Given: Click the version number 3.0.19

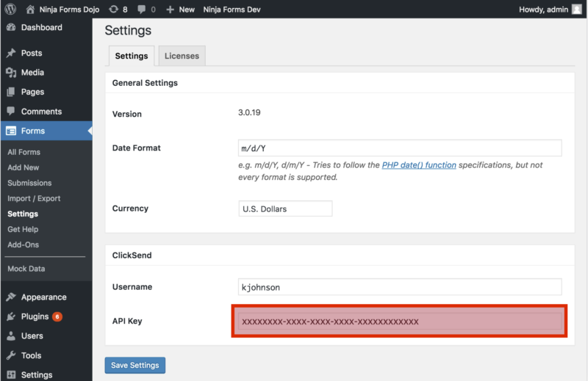Looking at the screenshot, I should (249, 112).
